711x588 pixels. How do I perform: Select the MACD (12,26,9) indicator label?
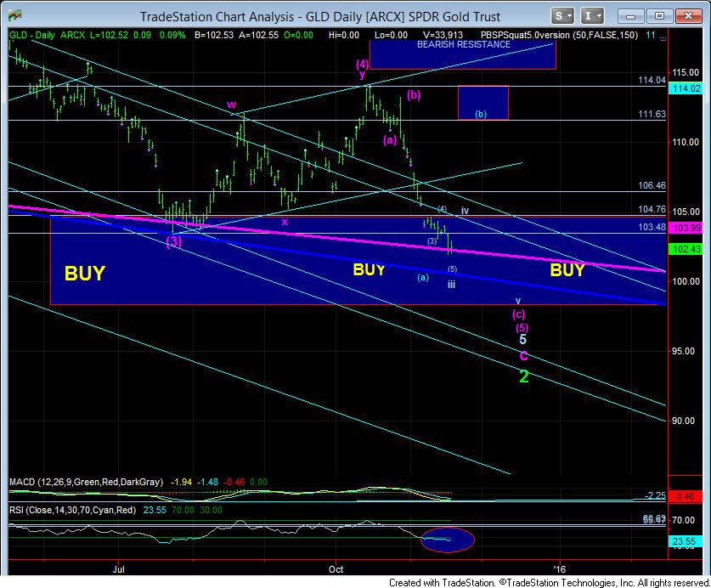[86, 482]
